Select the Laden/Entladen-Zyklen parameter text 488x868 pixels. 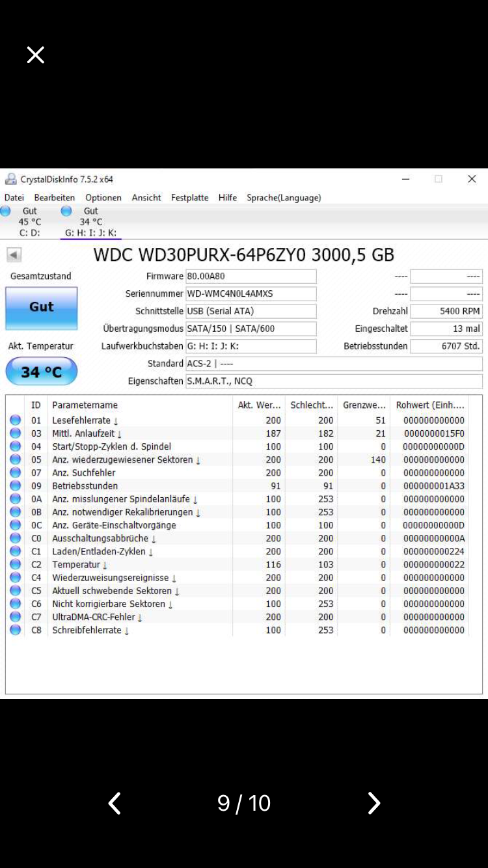pyautogui.click(x=103, y=552)
